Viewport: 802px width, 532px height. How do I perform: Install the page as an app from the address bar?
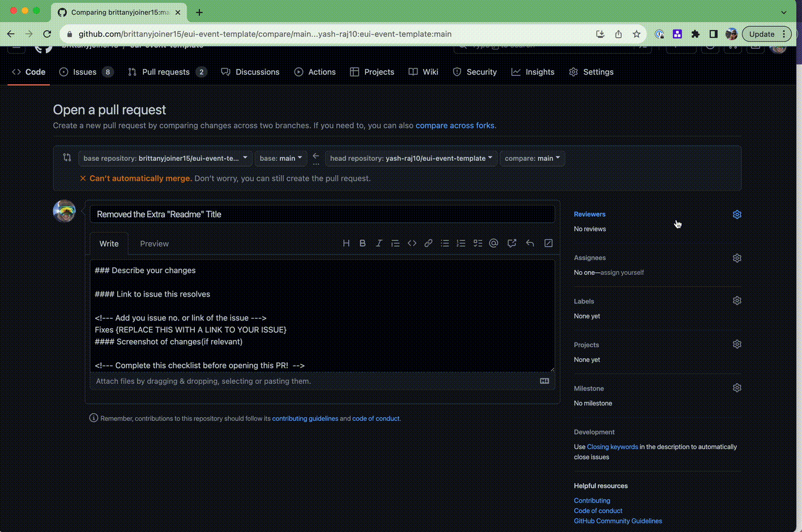coord(600,34)
